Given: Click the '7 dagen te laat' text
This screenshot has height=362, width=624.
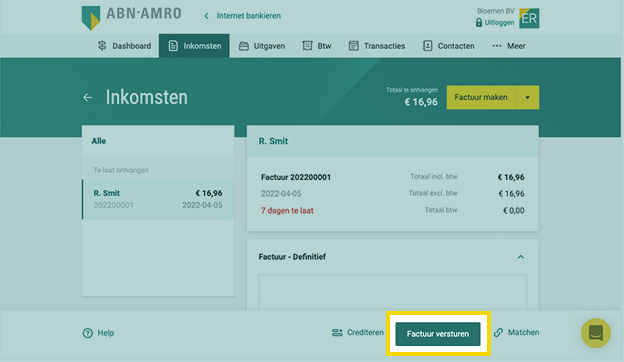Looking at the screenshot, I should [287, 211].
